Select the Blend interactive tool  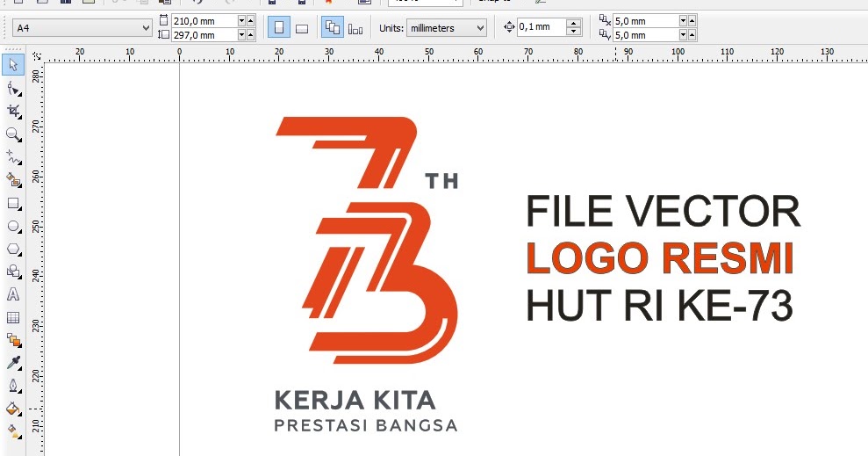[13, 340]
